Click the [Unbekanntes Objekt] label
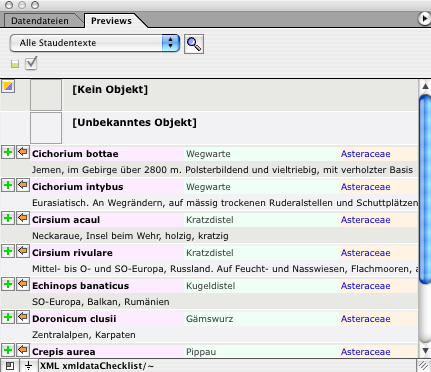 [134, 122]
